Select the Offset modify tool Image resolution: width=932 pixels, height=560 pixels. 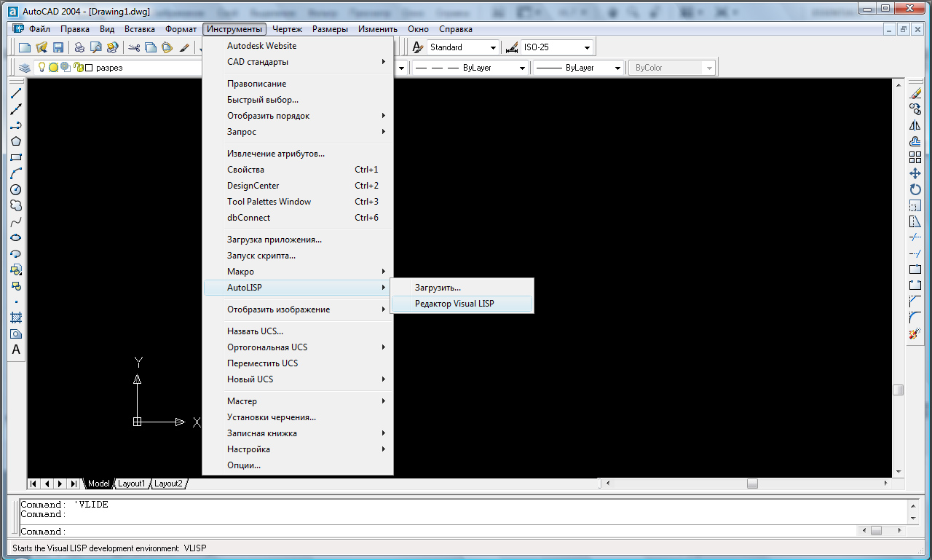coord(915,141)
